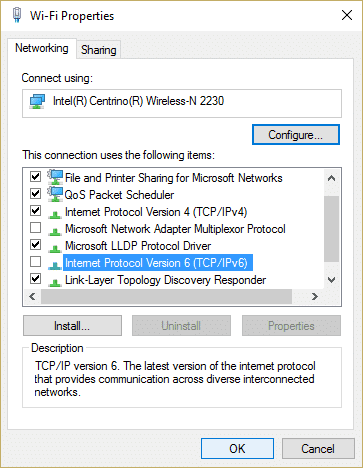Click the TCP/IPv6 protocol icon

coord(54,264)
